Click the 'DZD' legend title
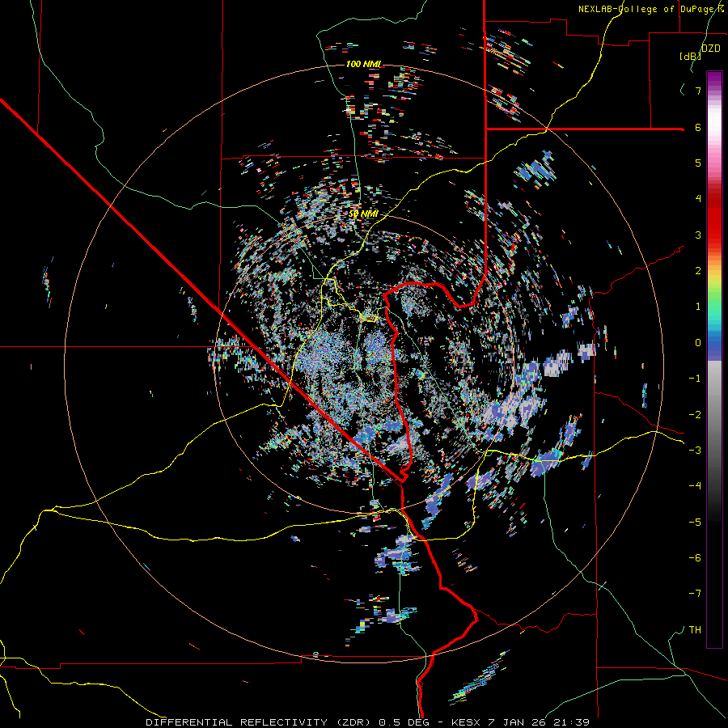 pos(710,49)
